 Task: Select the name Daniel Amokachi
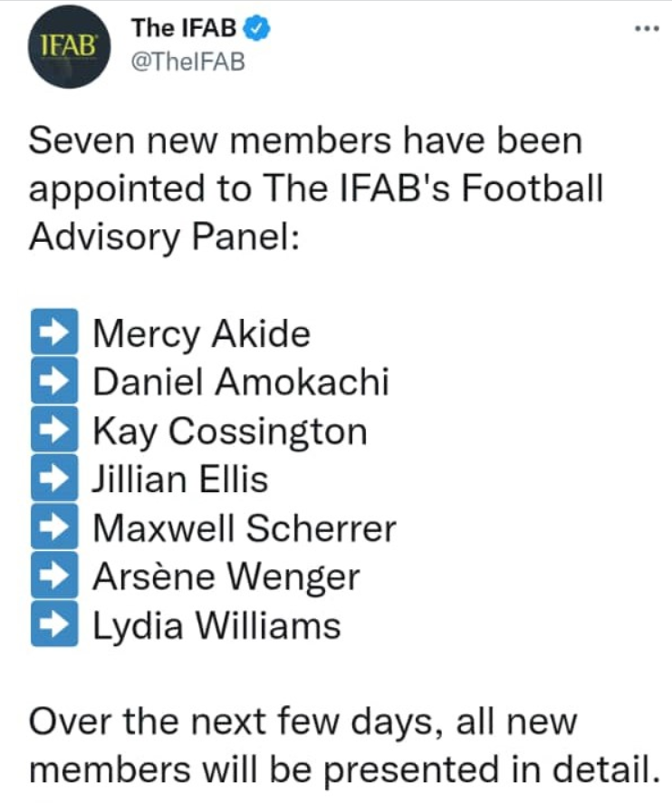pos(241,382)
